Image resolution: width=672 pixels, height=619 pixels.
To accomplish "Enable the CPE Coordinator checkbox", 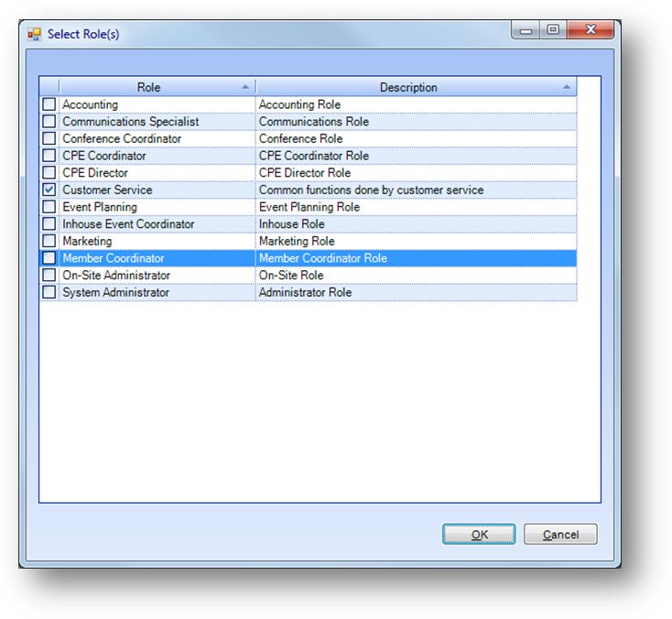I will click(x=49, y=156).
